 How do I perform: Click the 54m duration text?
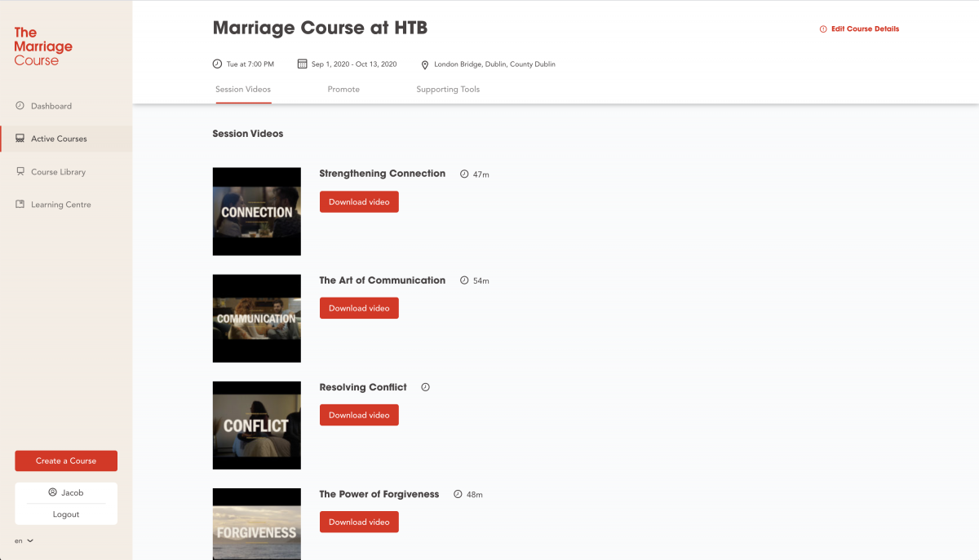pyautogui.click(x=481, y=281)
